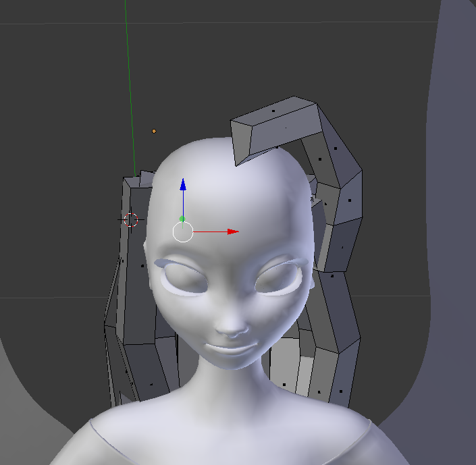Select the orange origin dot above the head

(154, 131)
